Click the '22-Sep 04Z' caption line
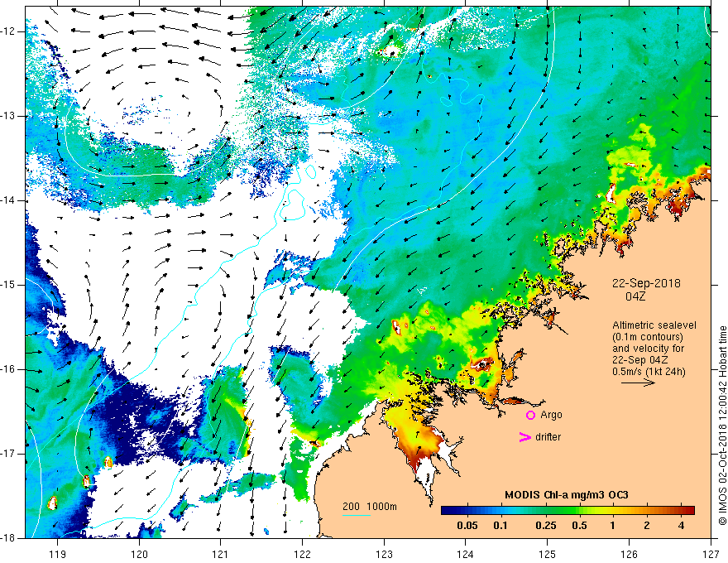 click(x=640, y=360)
